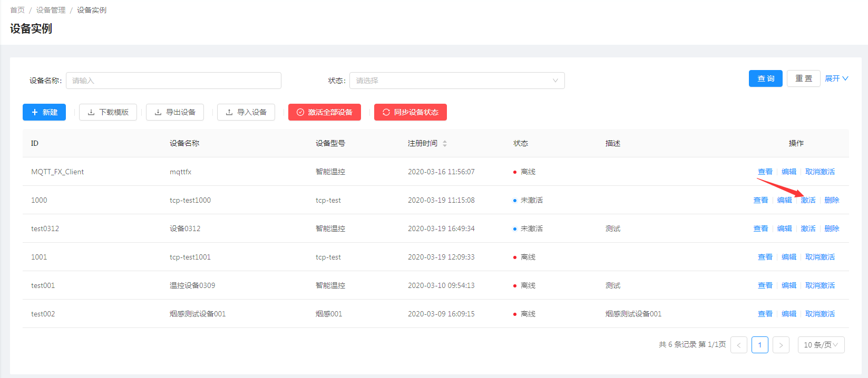This screenshot has height=378, width=868.
Task: Go to next page arrow in pagination
Action: (781, 345)
